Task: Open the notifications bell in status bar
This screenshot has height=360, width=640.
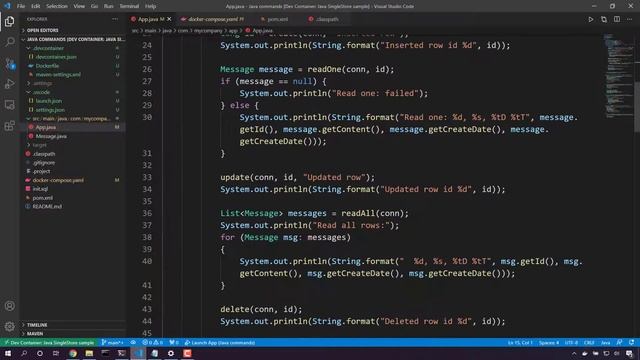Action: 631,342
